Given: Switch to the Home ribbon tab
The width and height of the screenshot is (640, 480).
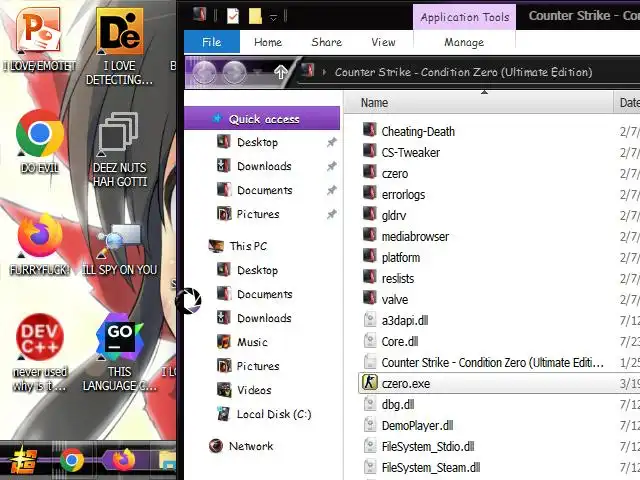Looking at the screenshot, I should coord(268,42).
